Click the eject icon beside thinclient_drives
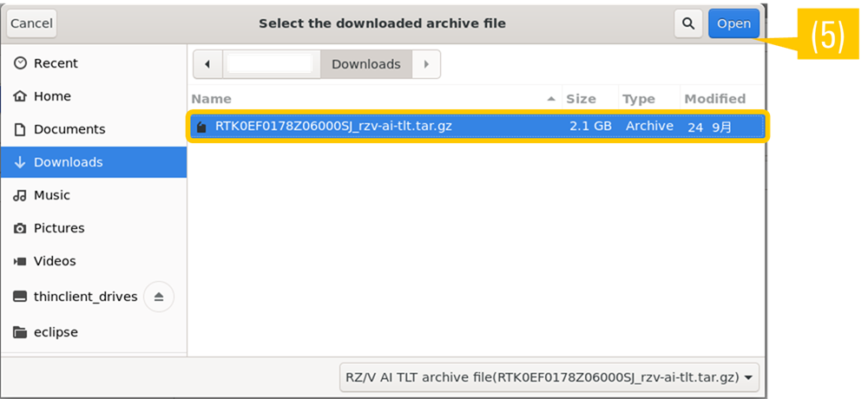 coord(158,297)
